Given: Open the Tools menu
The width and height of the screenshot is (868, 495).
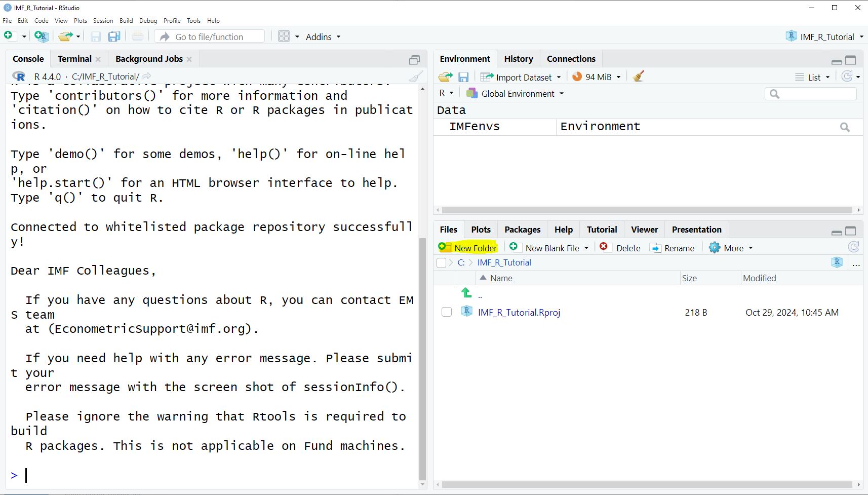Looking at the screenshot, I should pyautogui.click(x=193, y=21).
